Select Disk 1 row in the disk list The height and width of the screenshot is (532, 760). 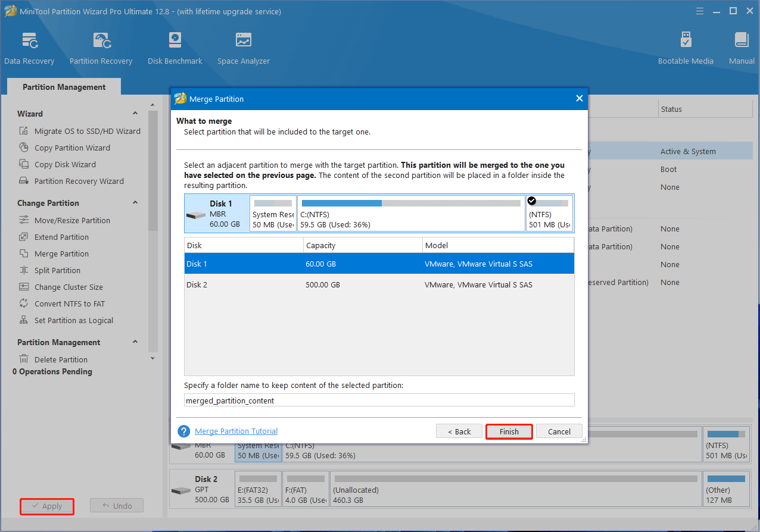379,264
